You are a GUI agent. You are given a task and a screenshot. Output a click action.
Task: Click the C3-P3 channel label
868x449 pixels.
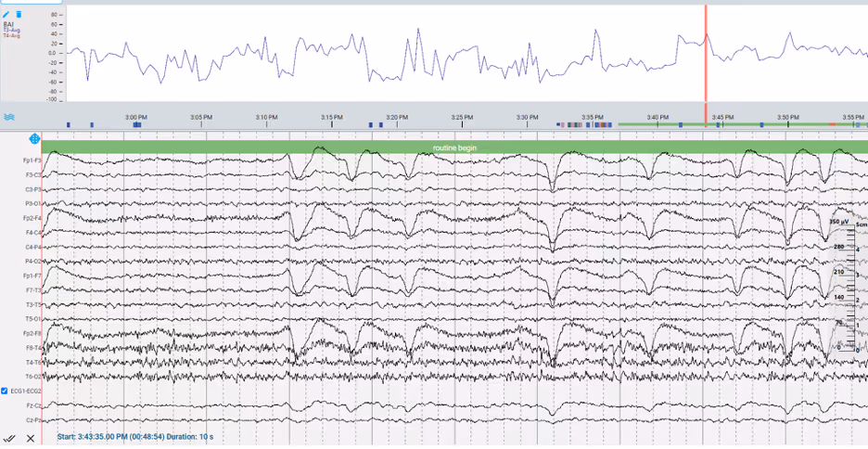[32, 189]
